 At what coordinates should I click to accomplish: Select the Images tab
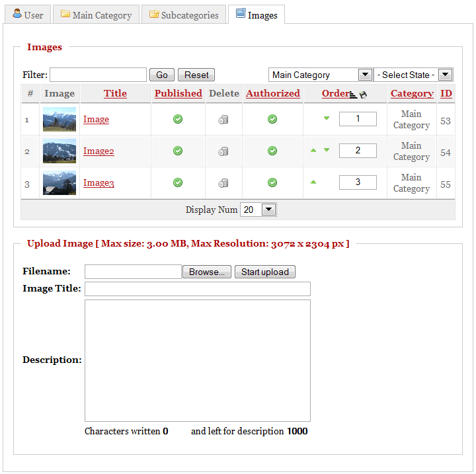coord(257,15)
